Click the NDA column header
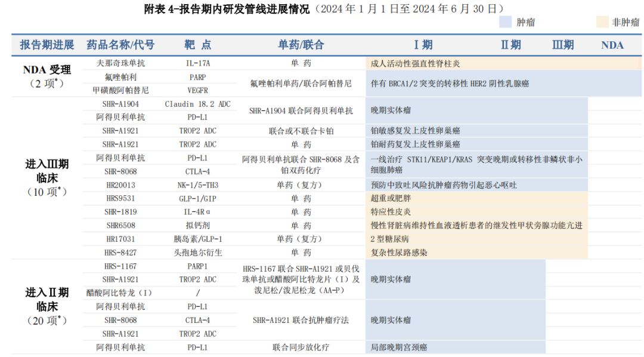This screenshot has height=357, width=644. click(x=612, y=45)
